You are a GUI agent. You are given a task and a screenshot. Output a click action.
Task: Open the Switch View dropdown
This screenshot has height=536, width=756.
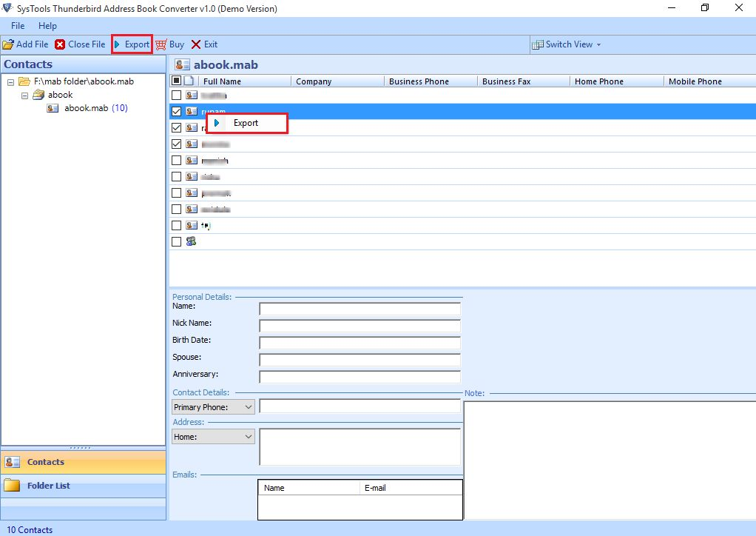pyautogui.click(x=567, y=44)
